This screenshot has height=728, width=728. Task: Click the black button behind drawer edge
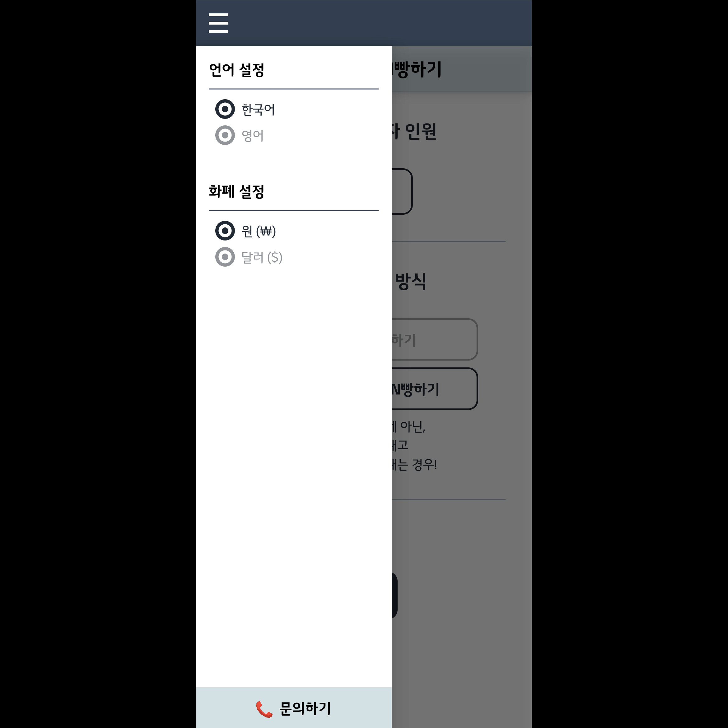(x=394, y=595)
